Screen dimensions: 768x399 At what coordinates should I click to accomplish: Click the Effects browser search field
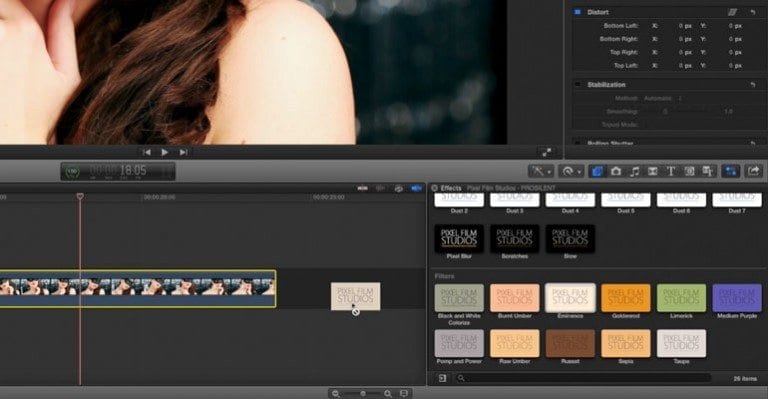point(583,378)
